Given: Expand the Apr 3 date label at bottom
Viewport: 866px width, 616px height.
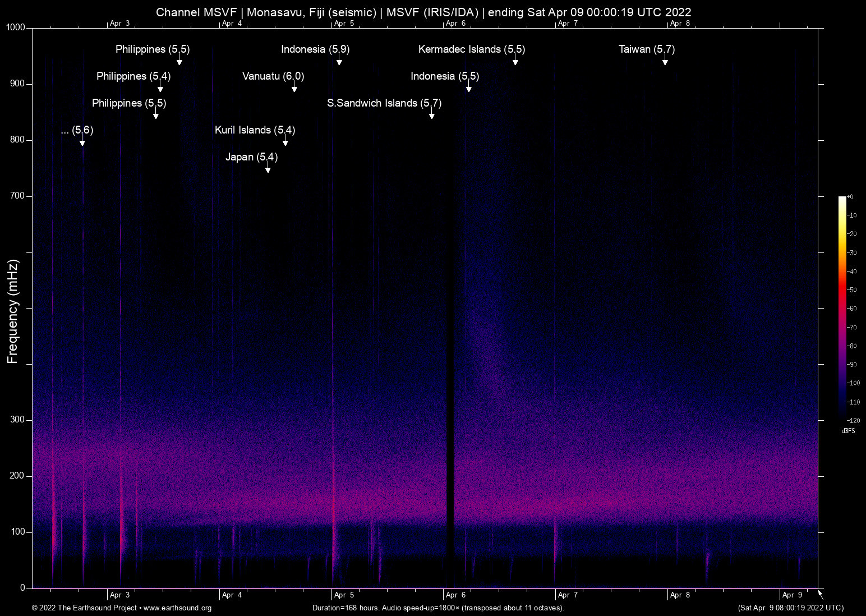Looking at the screenshot, I should tap(119, 595).
